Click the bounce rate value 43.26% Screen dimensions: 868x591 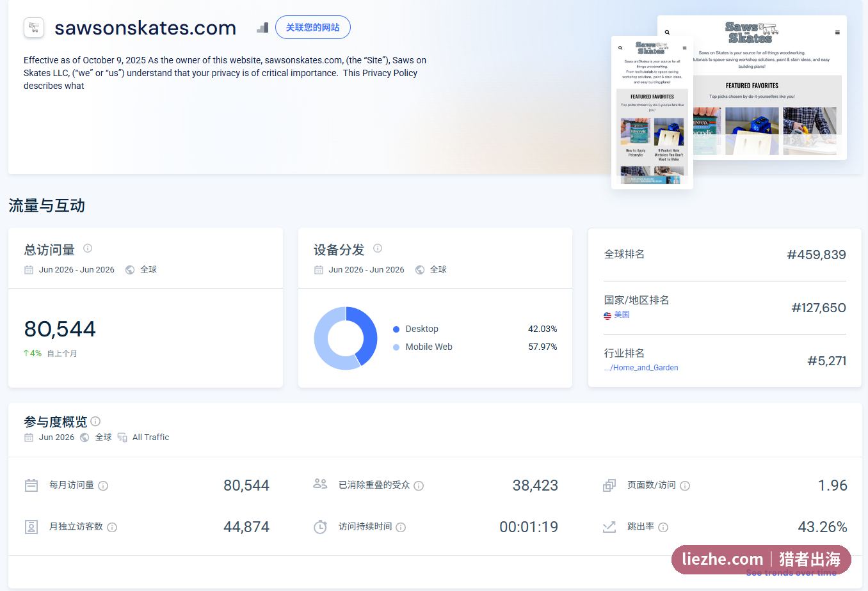(x=823, y=527)
